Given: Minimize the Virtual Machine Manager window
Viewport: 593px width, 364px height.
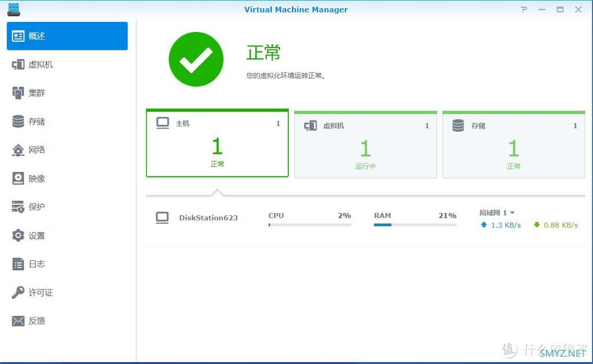Looking at the screenshot, I should [x=542, y=9].
